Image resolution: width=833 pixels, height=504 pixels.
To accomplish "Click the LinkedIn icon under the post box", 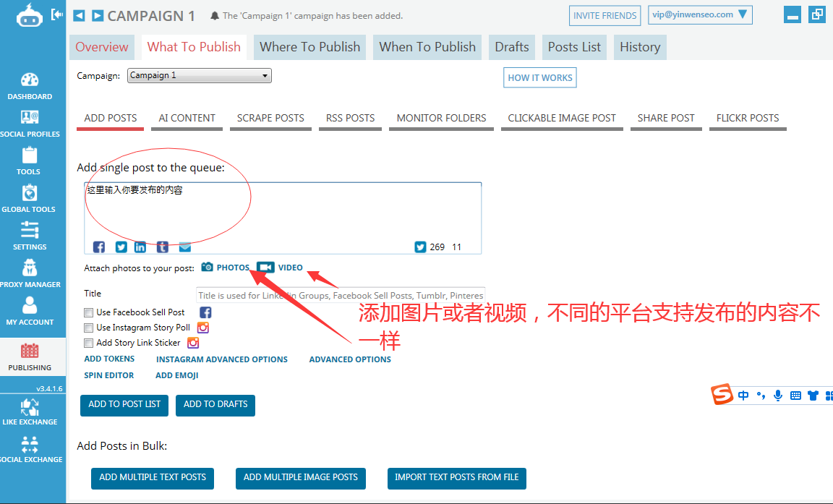I will (140, 247).
